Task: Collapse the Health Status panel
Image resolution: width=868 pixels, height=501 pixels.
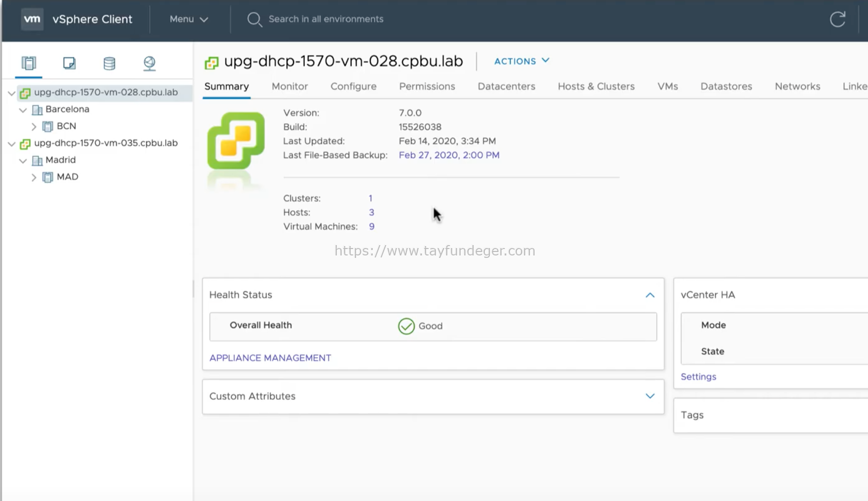Action: tap(650, 295)
